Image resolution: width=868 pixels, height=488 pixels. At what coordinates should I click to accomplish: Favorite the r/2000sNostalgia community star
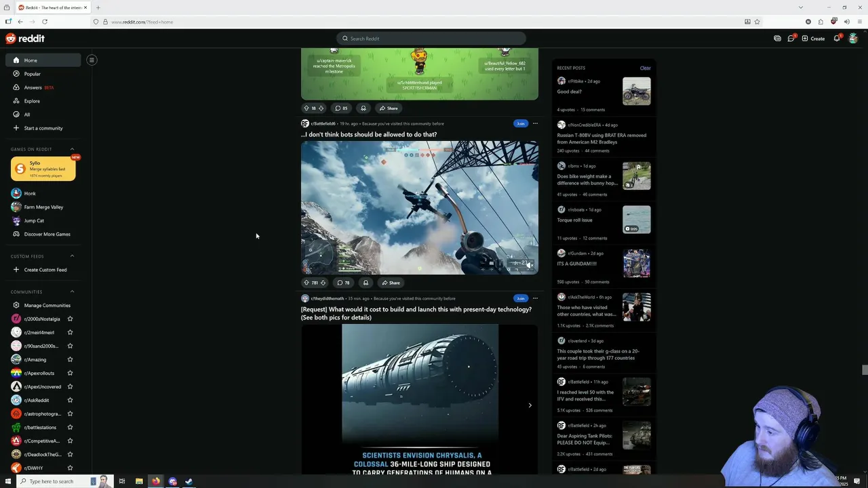tap(70, 319)
